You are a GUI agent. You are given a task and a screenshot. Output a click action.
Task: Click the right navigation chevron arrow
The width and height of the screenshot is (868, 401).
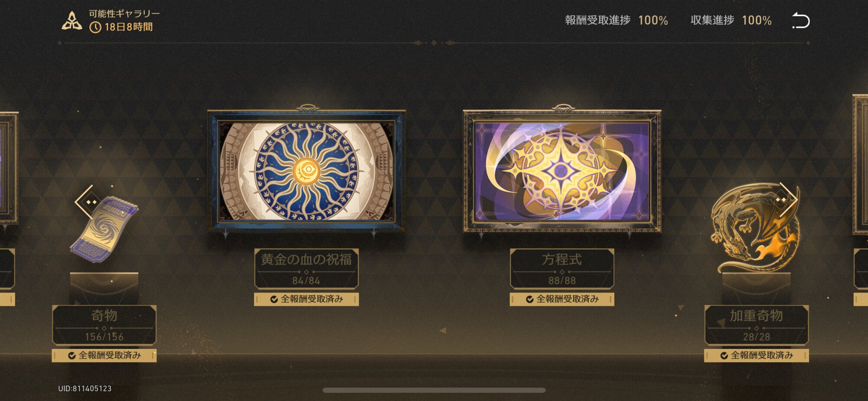pos(788,200)
